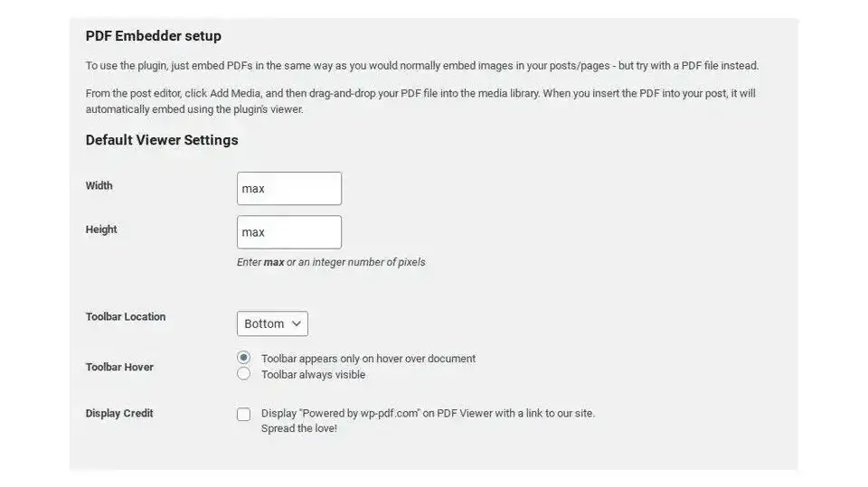Viewport: 868px width, 487px height.
Task: Click the "To use the plugin" paragraph
Action: pyautogui.click(x=422, y=66)
